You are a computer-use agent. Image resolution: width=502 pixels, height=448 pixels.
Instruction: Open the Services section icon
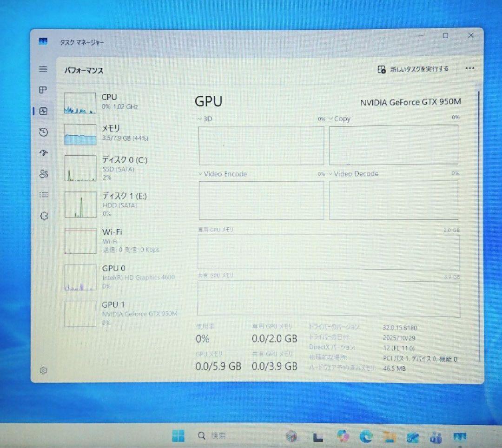click(43, 216)
